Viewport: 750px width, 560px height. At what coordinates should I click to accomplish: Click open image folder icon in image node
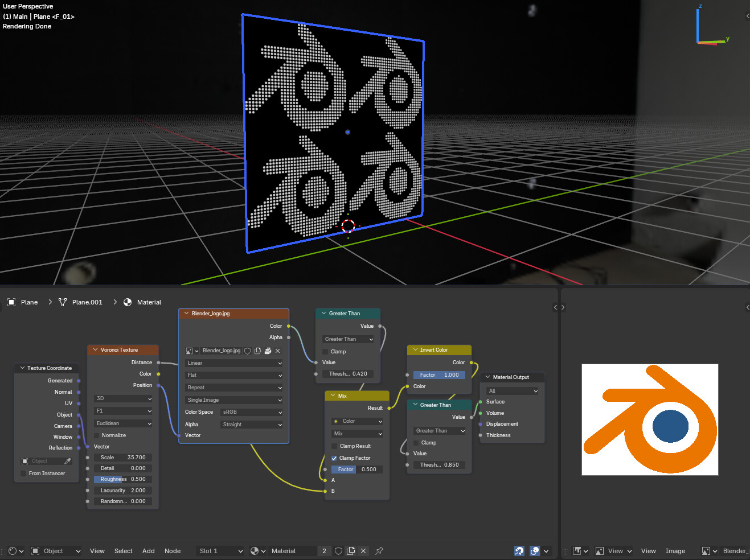pos(268,351)
